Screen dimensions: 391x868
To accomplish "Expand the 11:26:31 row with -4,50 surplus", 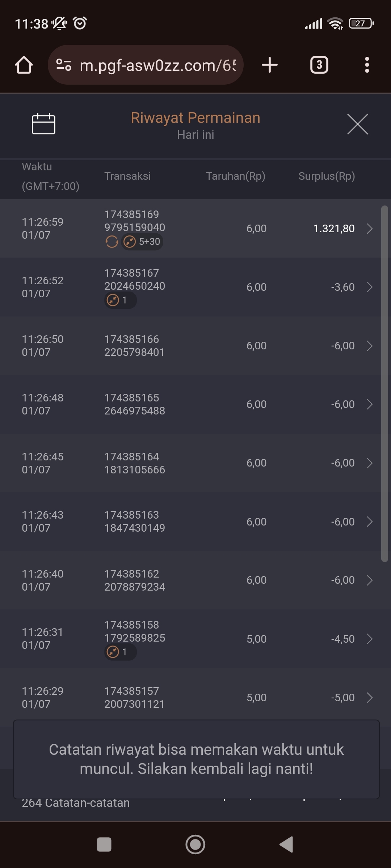I will tap(369, 639).
